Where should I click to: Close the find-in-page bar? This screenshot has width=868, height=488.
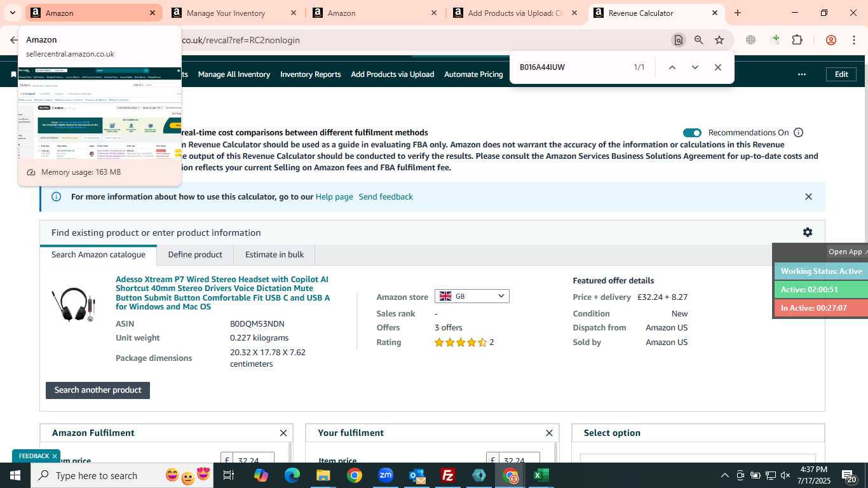pos(717,67)
